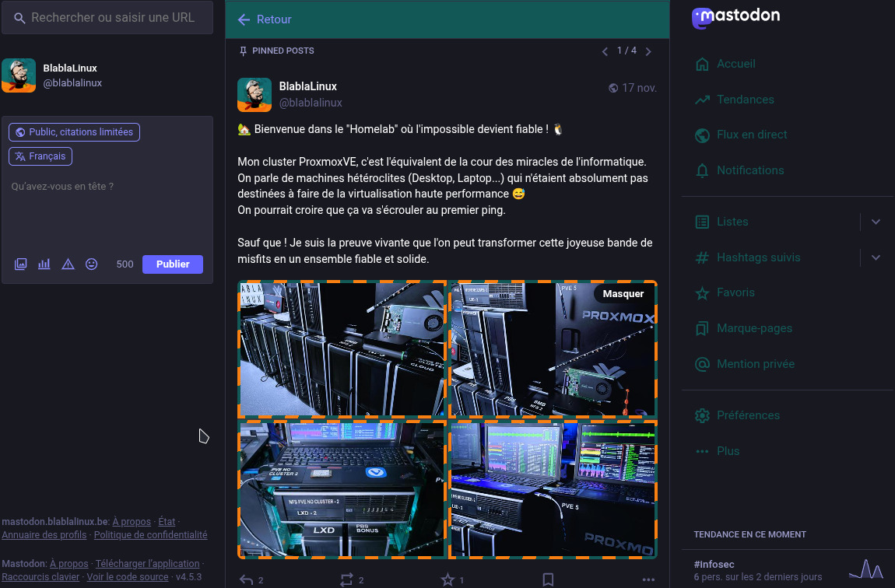Click the Mention privée at-sign icon
Screen dimensions: 895x588
pos(702,365)
